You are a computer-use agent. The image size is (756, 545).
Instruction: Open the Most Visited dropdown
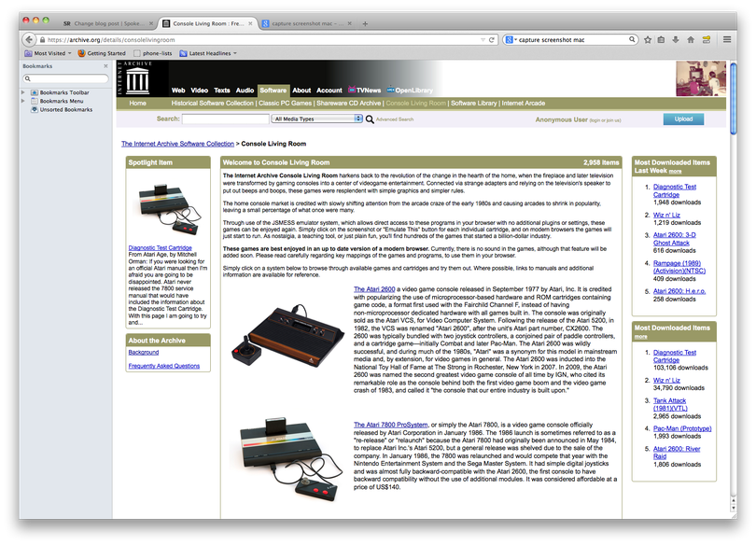48,53
